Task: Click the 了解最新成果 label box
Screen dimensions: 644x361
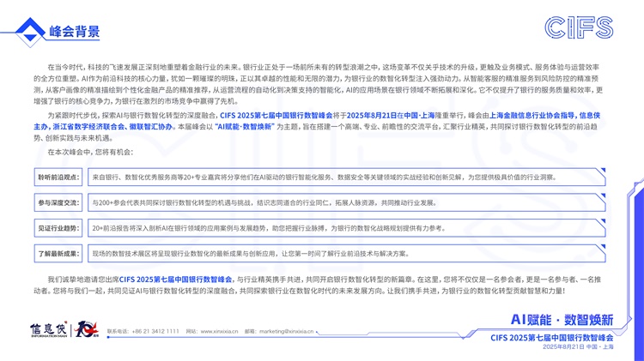Action: (58, 254)
